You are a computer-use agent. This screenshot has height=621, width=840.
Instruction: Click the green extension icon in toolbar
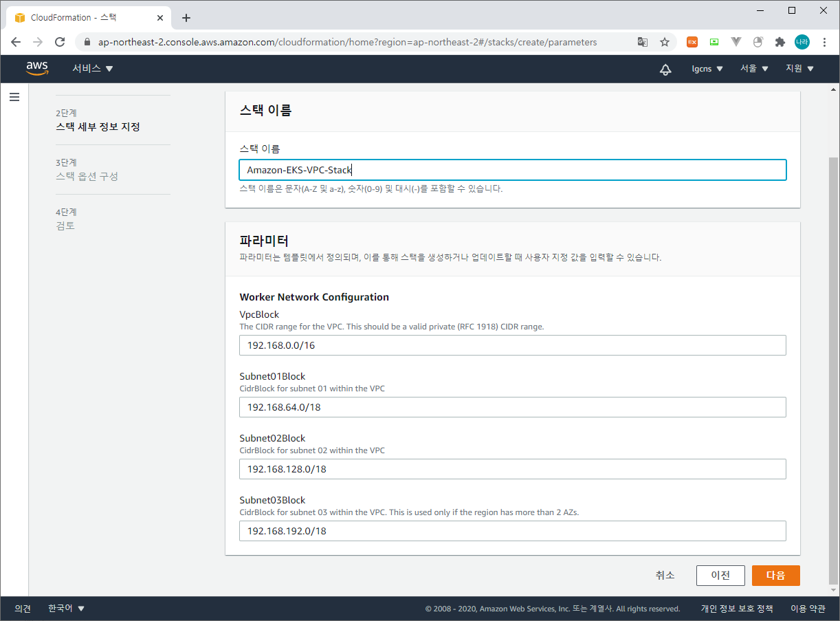click(x=714, y=42)
